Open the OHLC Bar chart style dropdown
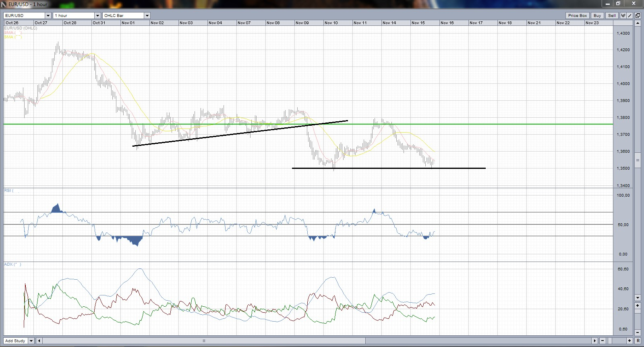 (147, 16)
